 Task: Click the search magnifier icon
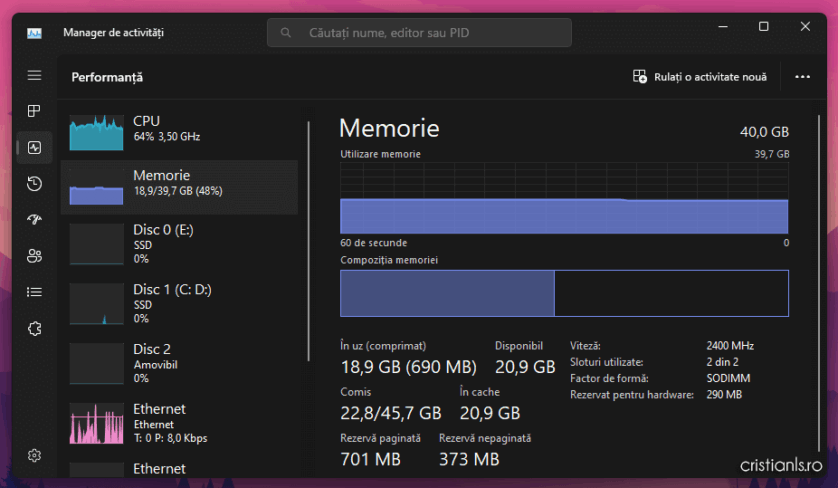[x=286, y=33]
